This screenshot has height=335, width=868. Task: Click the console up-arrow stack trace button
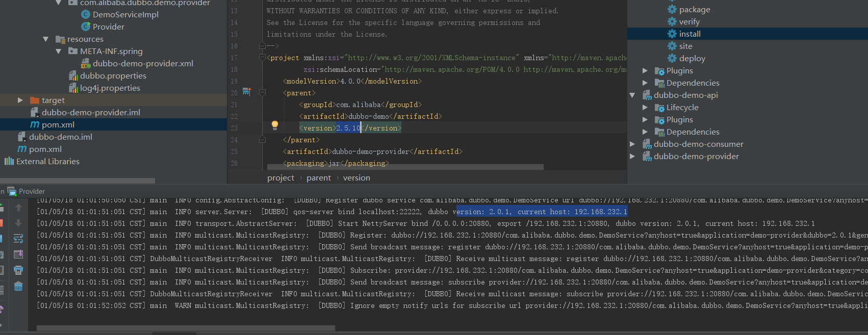(18, 208)
